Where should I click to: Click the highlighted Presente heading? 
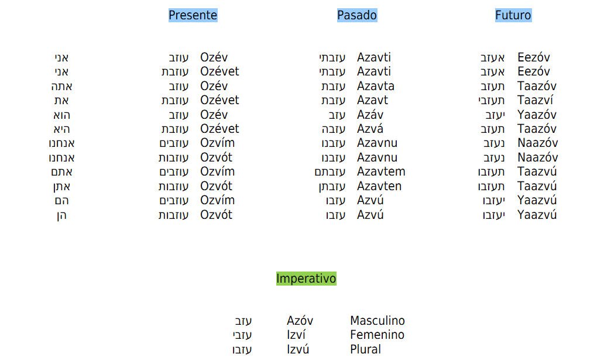tap(193, 15)
